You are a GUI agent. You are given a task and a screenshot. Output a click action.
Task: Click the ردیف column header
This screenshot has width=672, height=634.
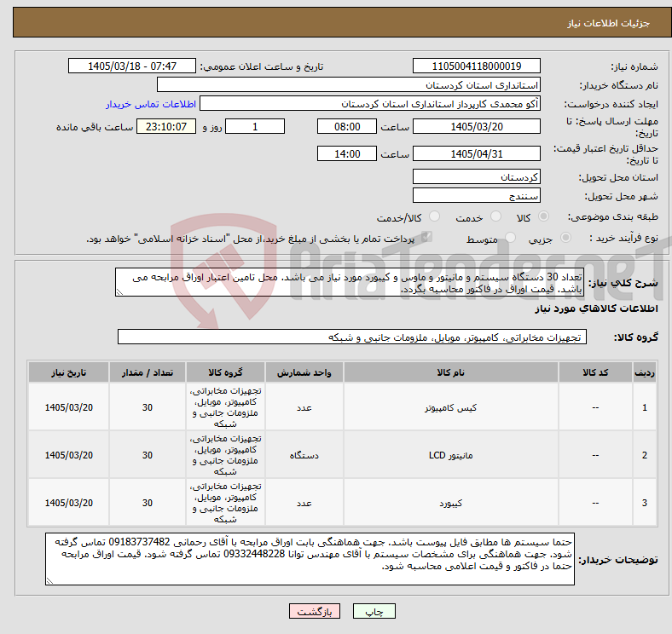click(x=645, y=372)
